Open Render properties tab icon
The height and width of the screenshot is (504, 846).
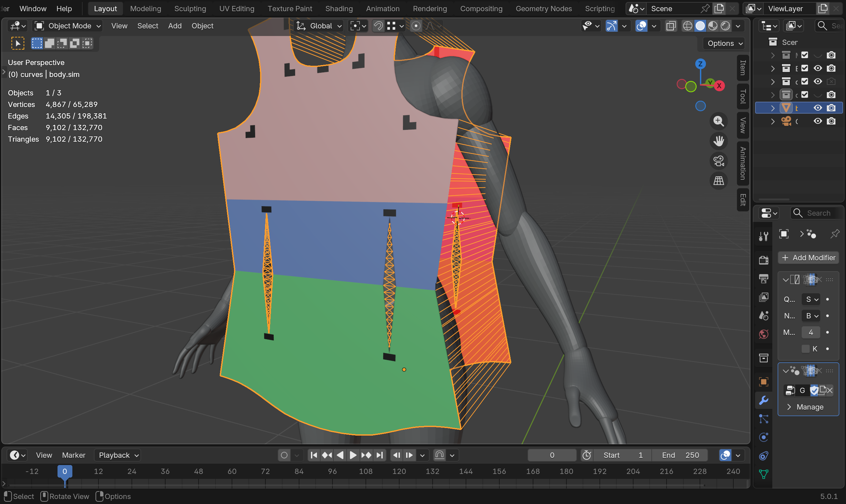click(763, 260)
